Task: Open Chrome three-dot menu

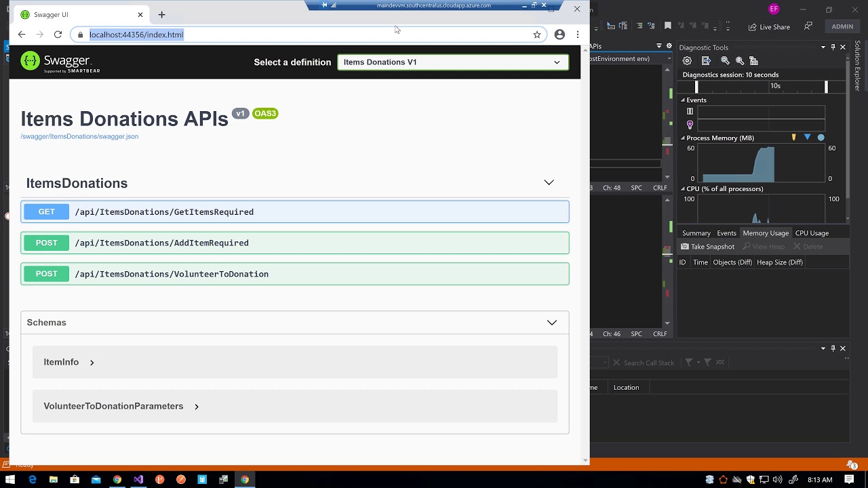Action: click(x=578, y=35)
